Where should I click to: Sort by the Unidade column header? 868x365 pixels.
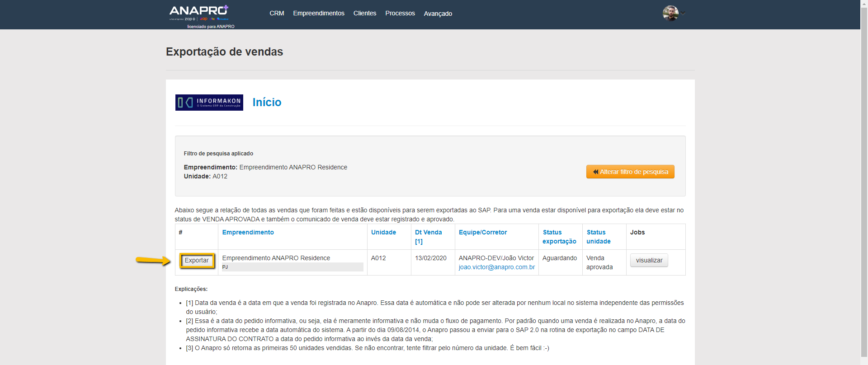383,232
